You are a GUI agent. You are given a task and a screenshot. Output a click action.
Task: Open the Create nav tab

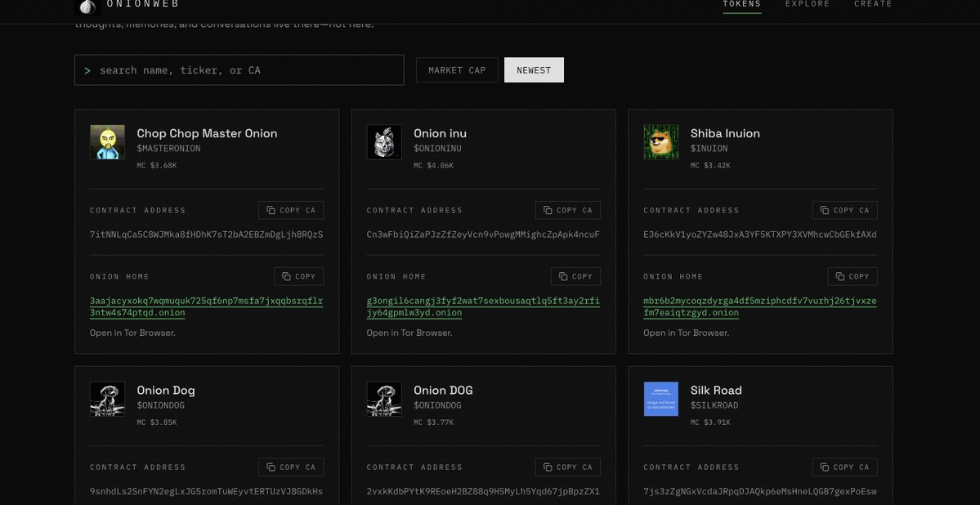[873, 4]
